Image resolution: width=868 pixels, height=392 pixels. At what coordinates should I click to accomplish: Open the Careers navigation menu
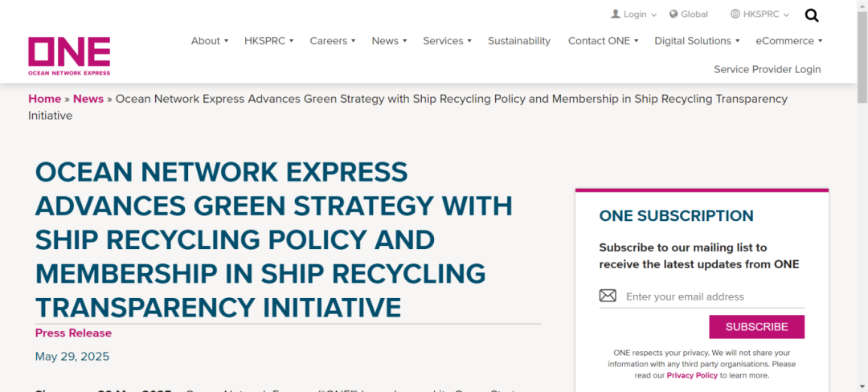point(332,41)
